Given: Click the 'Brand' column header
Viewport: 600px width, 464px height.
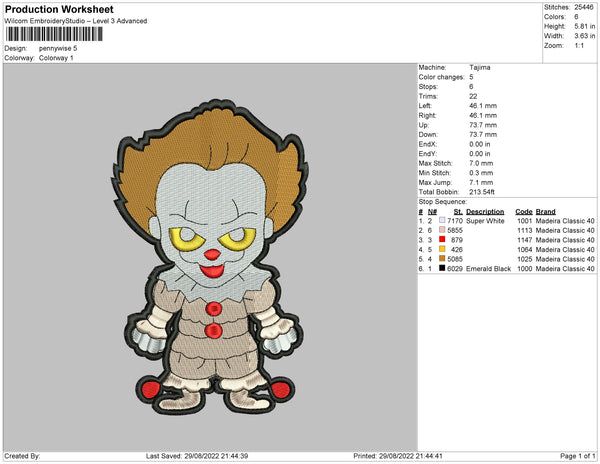Looking at the screenshot, I should (545, 212).
